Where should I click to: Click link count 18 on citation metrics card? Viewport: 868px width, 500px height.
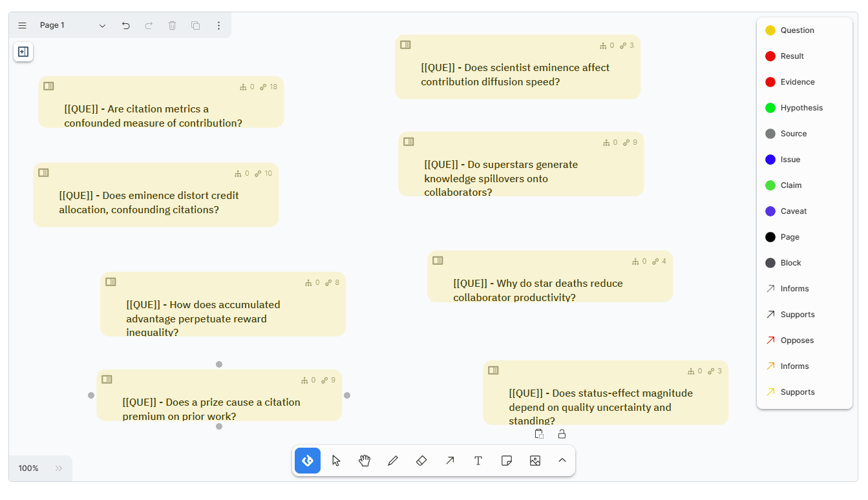269,87
